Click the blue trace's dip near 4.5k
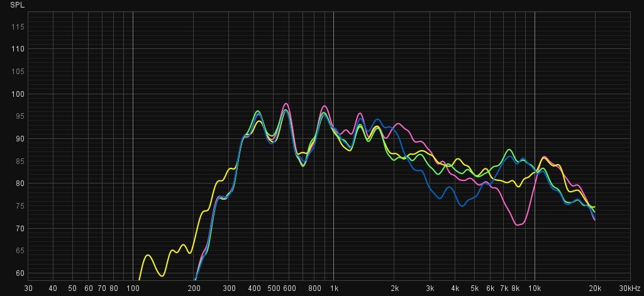Image resolution: width=644 pixels, height=296 pixels. click(462, 206)
